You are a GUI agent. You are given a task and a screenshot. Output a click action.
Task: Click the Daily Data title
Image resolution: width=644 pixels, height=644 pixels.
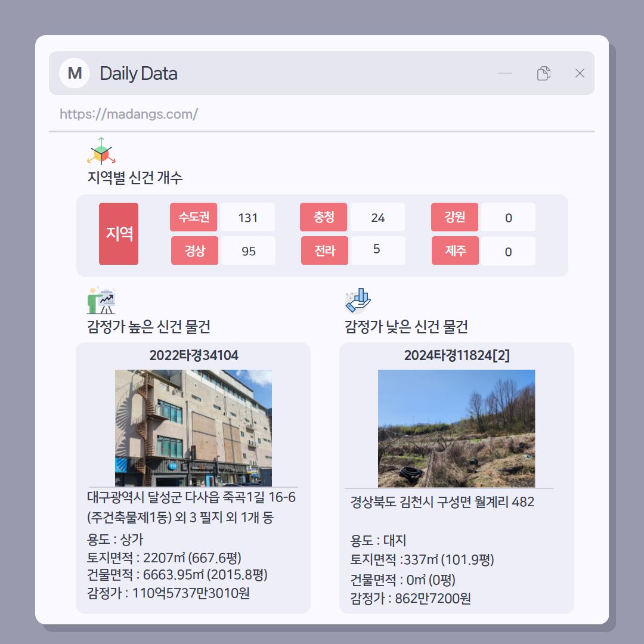pyautogui.click(x=138, y=73)
